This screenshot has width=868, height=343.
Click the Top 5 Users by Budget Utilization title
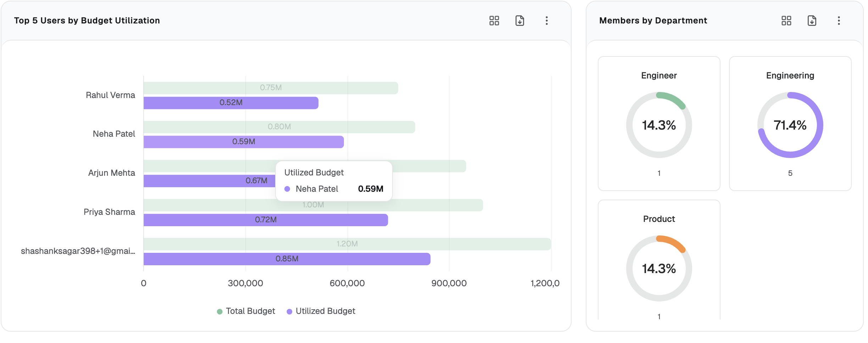coord(87,21)
